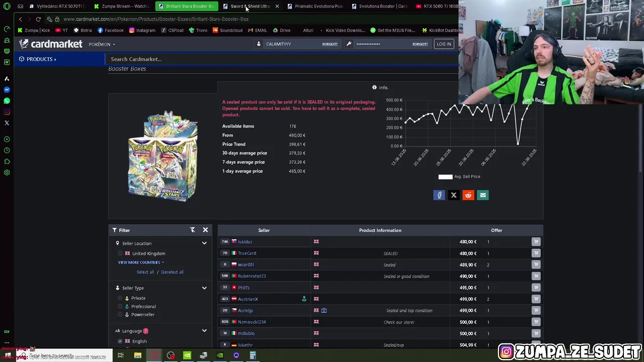644x362 pixels.
Task: Open Task View on the taskbar
Action: click(121, 355)
